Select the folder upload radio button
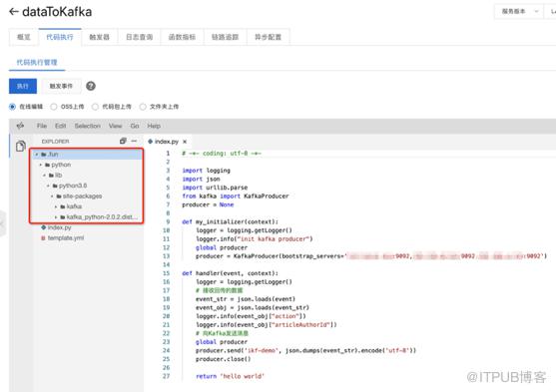 143,107
